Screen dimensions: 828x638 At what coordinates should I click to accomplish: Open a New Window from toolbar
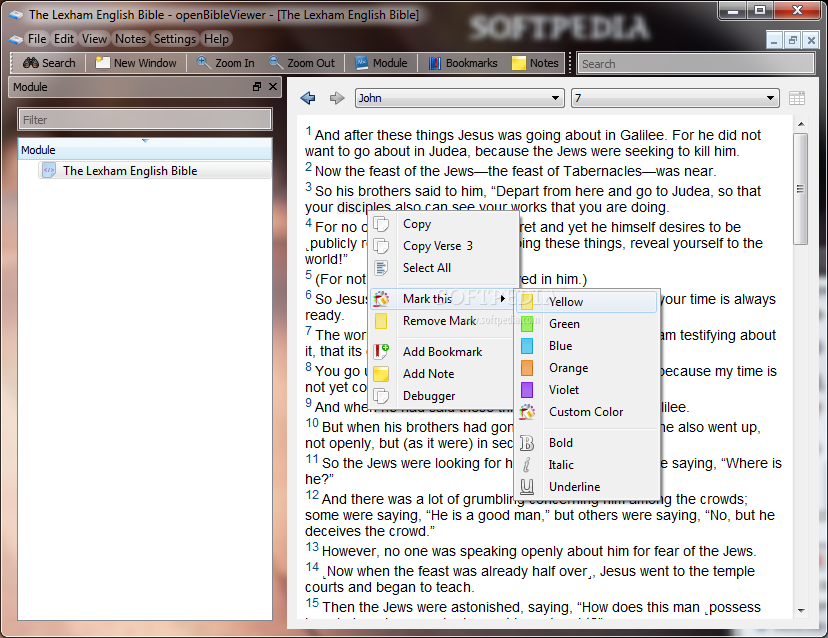(136, 63)
